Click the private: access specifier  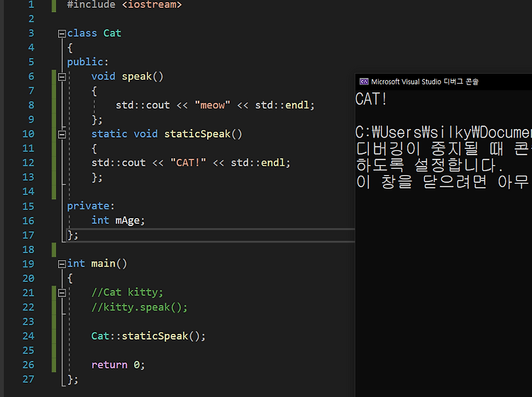tap(91, 206)
